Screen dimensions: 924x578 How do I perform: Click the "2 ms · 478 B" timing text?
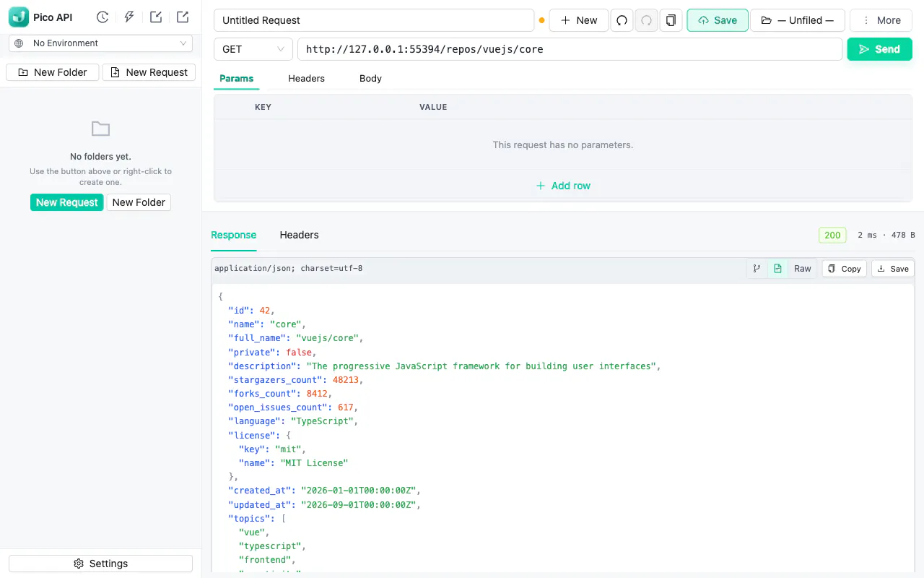(886, 236)
